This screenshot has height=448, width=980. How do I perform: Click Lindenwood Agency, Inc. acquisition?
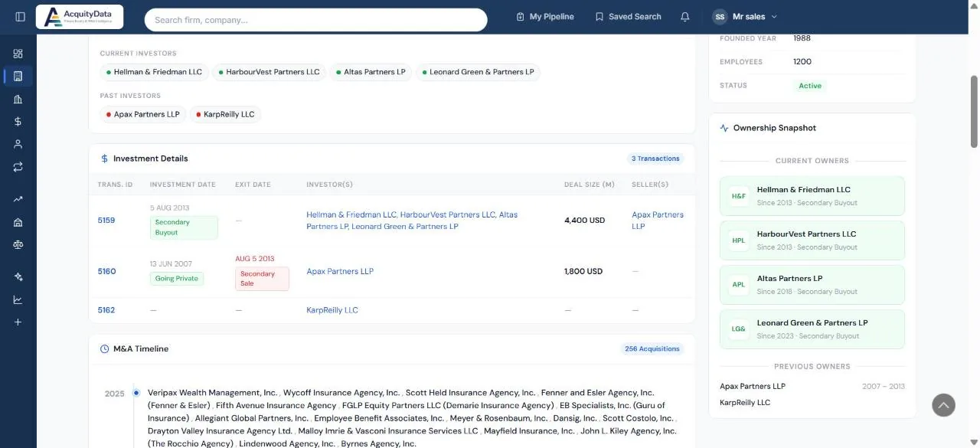(x=286, y=444)
